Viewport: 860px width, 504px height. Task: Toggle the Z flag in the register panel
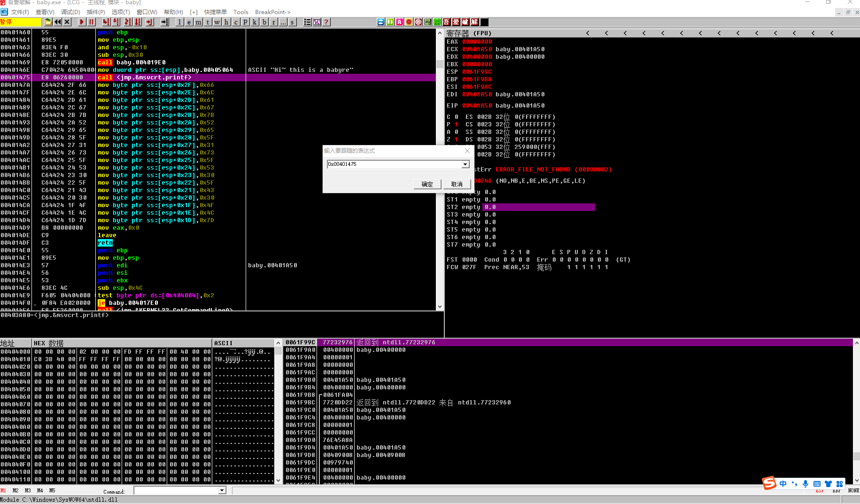pyautogui.click(x=456, y=139)
